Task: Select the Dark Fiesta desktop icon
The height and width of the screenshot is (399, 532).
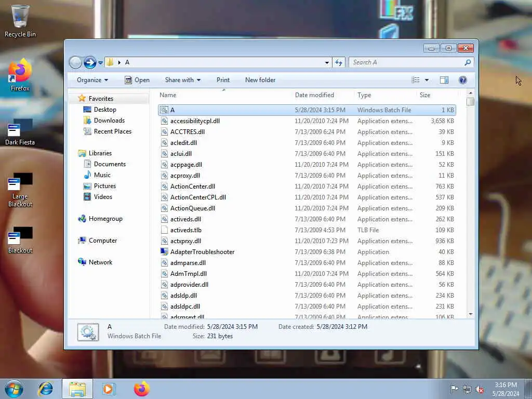Action: [x=20, y=131]
